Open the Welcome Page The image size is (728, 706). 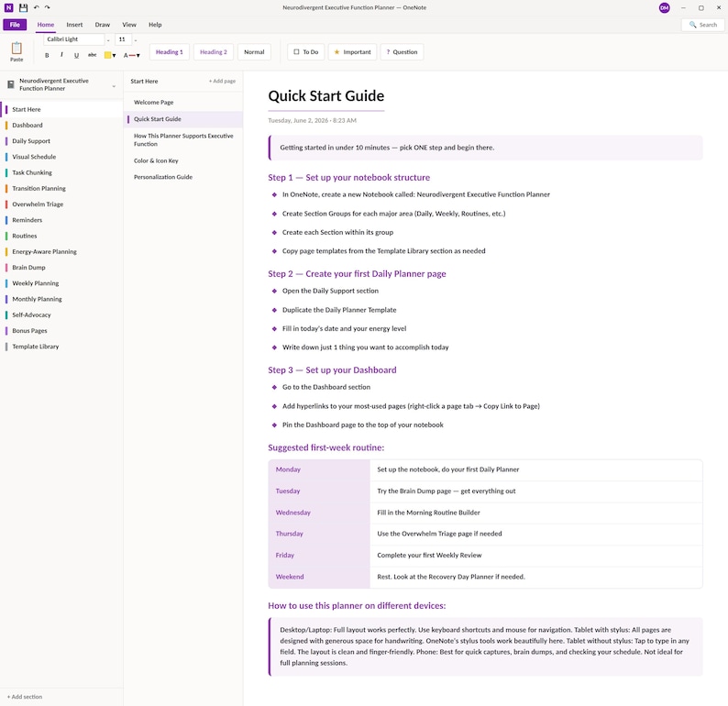coord(183,102)
